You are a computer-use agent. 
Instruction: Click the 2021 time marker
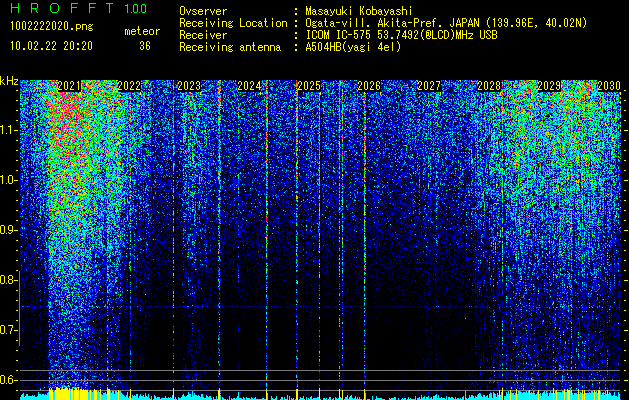click(x=69, y=86)
